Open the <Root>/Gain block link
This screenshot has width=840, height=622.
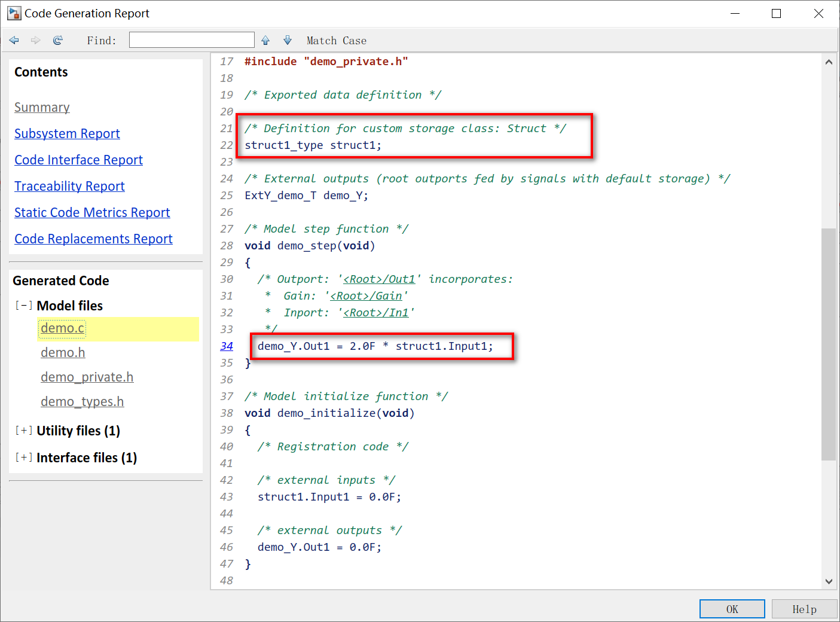(366, 296)
